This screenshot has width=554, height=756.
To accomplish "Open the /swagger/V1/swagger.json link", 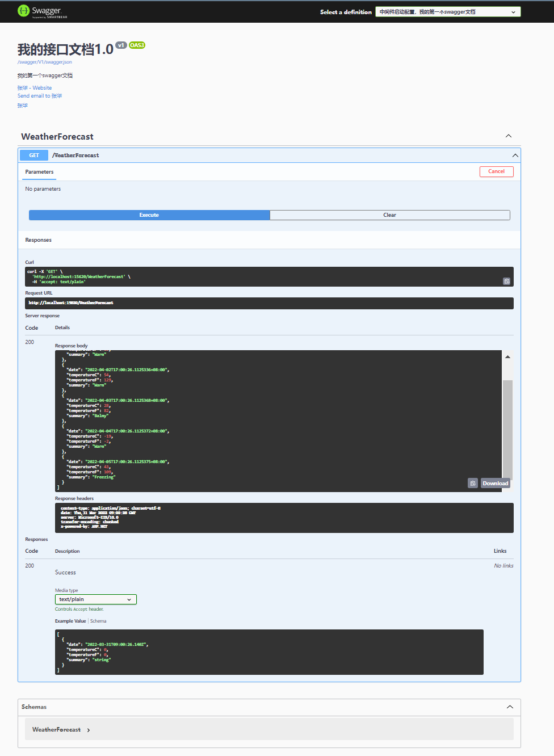I will (x=45, y=62).
